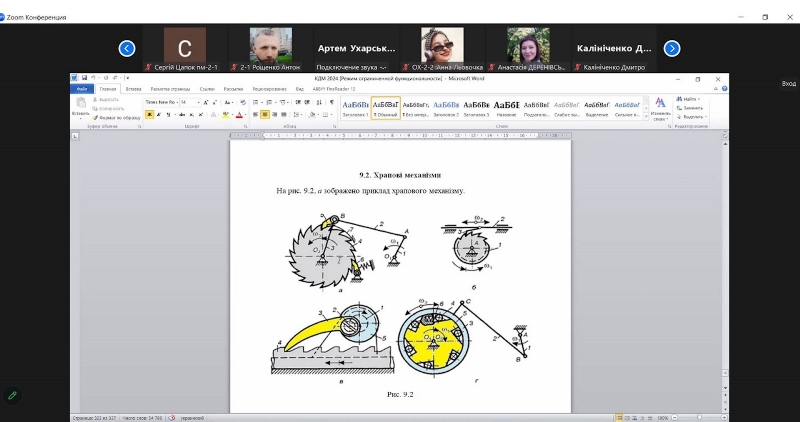Switch to Разметка страницы tab

pos(170,89)
